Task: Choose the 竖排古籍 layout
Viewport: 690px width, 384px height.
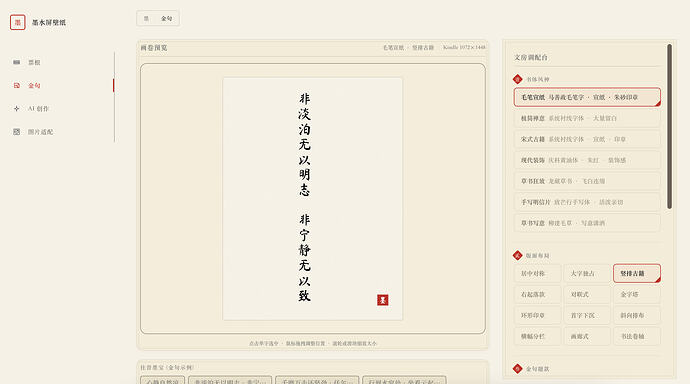Action: click(x=637, y=273)
